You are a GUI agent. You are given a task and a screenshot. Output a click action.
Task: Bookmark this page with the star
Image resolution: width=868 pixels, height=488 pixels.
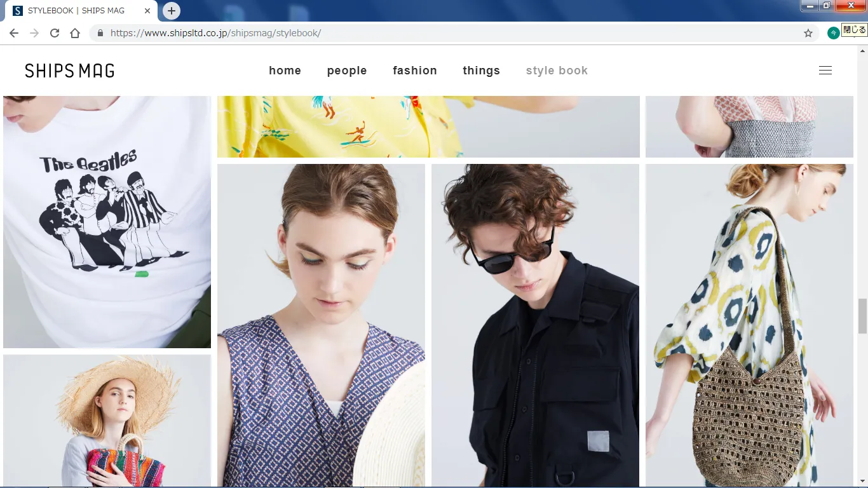point(808,33)
